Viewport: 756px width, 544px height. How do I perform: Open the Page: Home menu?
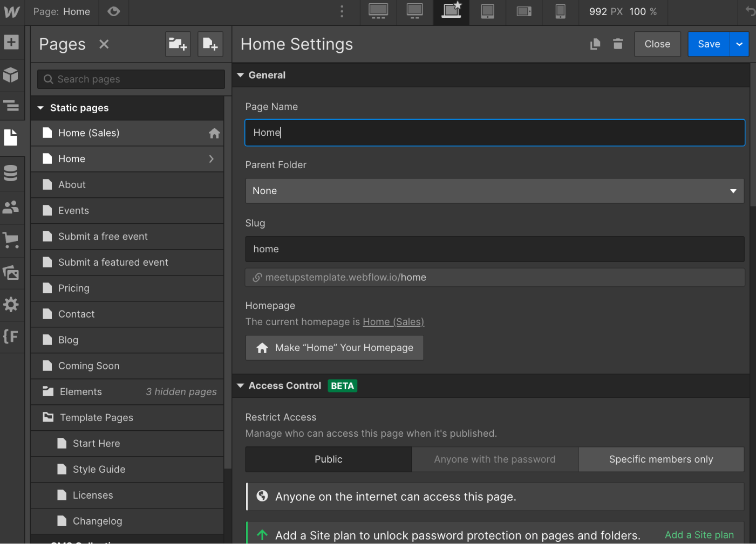pos(62,11)
